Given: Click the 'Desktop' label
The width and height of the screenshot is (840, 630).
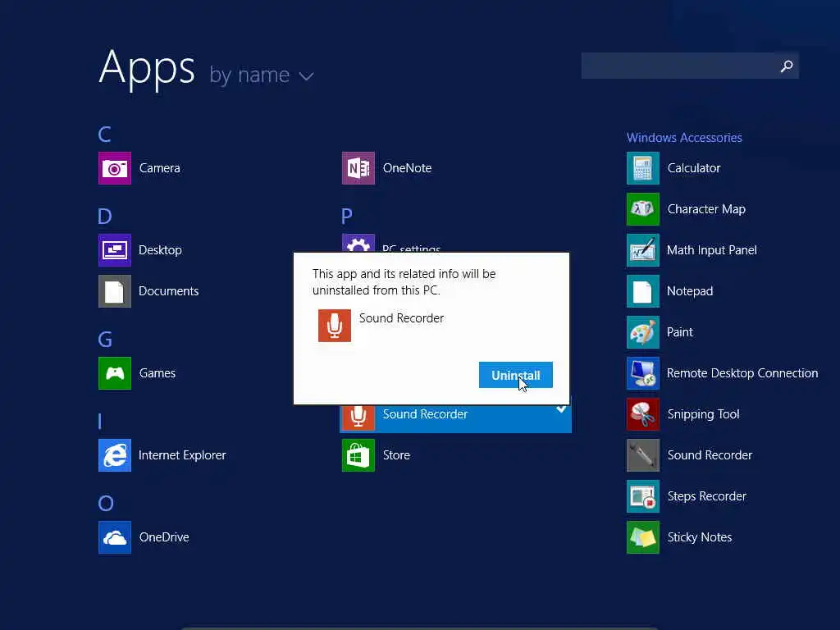Looking at the screenshot, I should 160,250.
